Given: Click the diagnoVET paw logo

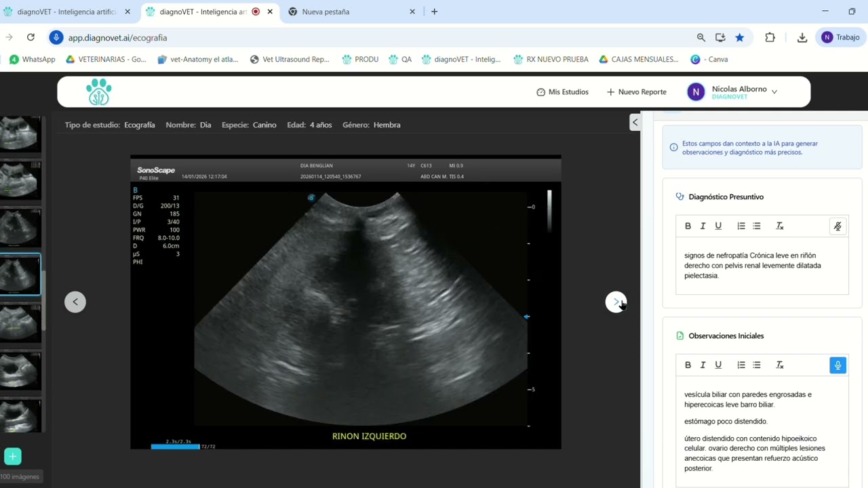Looking at the screenshot, I should pyautogui.click(x=99, y=91).
